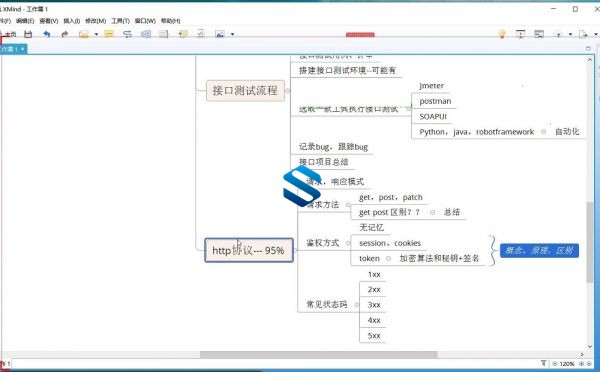Click the Insert Image toolbar icon

[220, 34]
